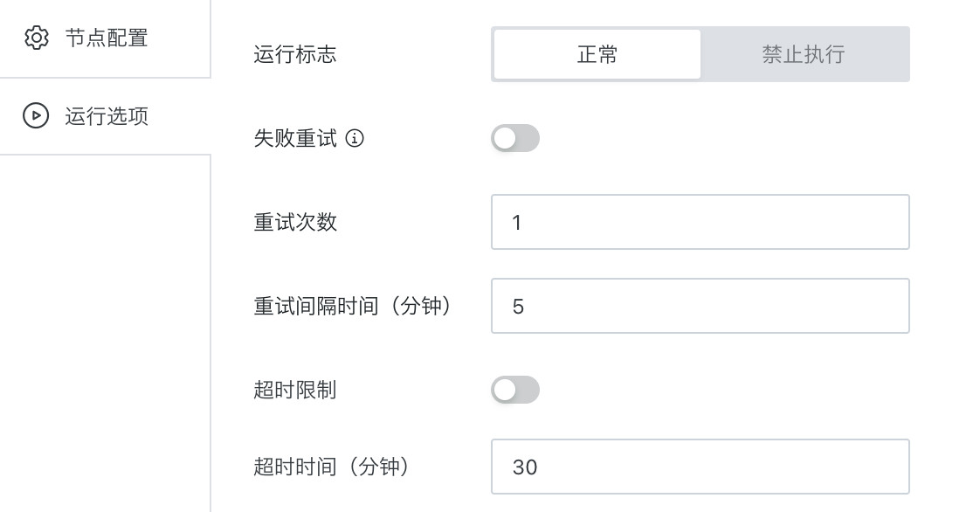Click the 失败重试 label text
The height and width of the screenshot is (512, 980).
(295, 138)
